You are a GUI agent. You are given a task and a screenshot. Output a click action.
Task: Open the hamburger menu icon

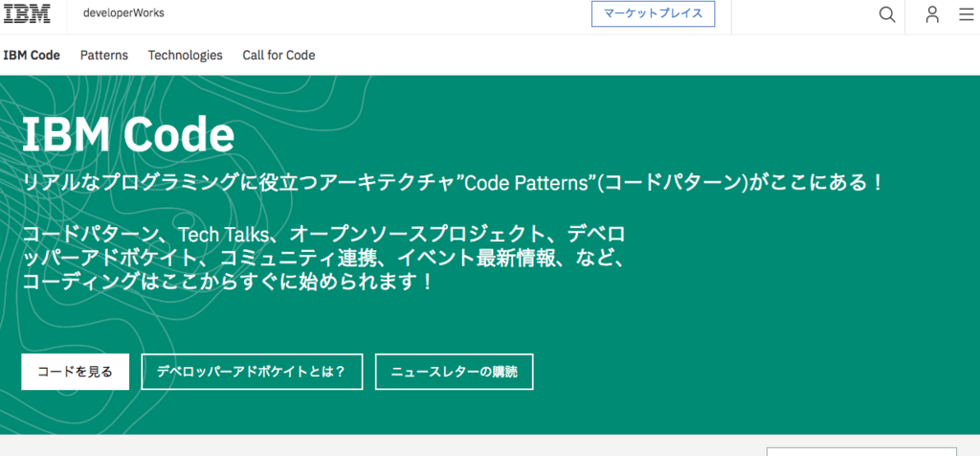(x=967, y=14)
